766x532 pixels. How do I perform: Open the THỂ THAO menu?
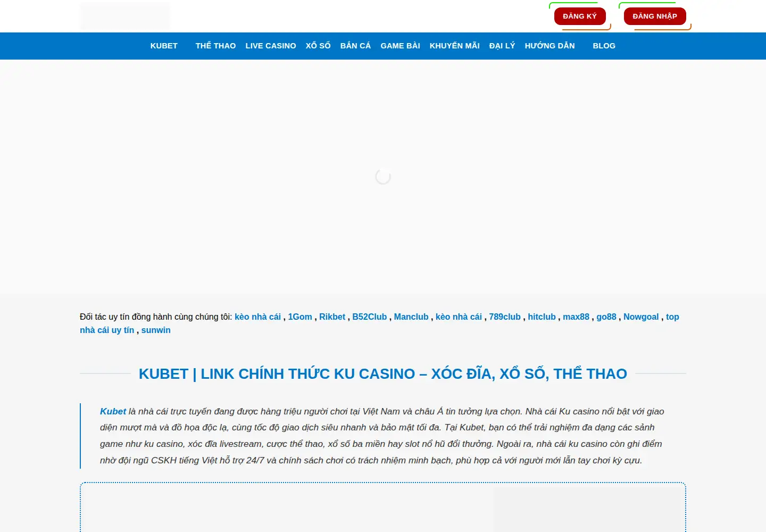click(x=215, y=46)
